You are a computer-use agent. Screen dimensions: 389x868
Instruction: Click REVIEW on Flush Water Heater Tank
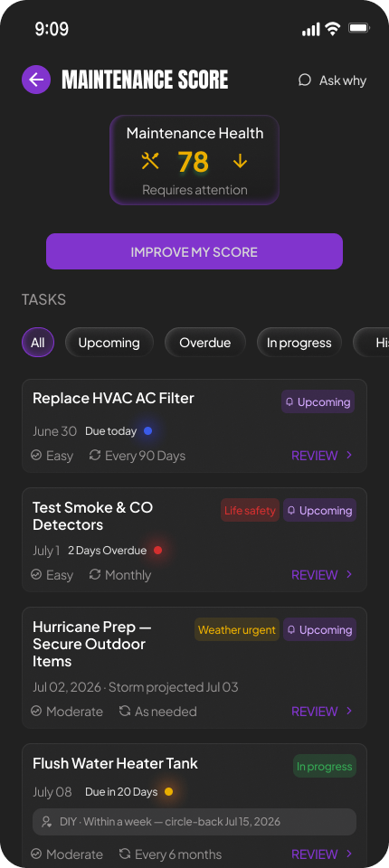pos(315,854)
